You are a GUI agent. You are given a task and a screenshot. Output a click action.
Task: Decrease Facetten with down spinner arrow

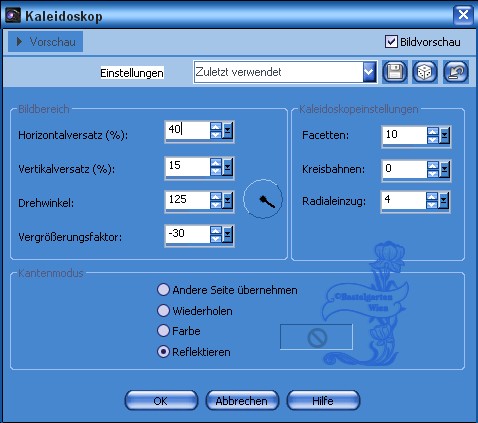pos(433,140)
